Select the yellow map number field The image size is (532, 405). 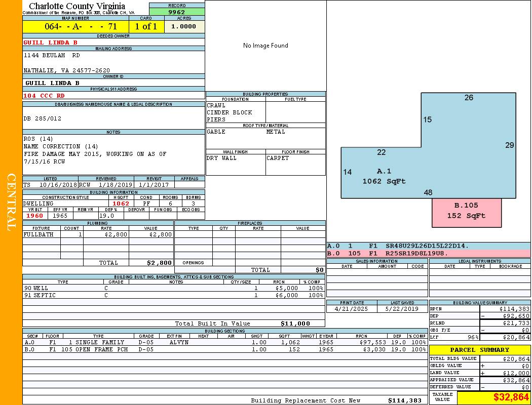[x=75, y=27]
